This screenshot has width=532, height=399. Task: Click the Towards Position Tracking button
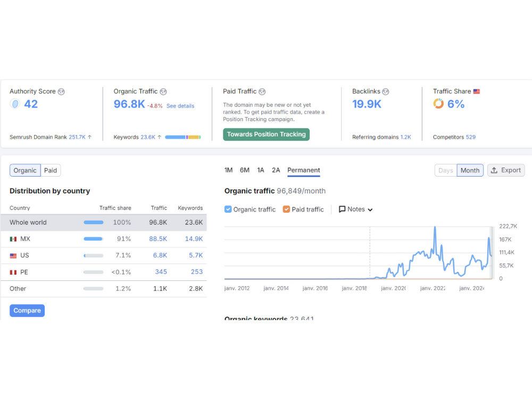click(267, 135)
